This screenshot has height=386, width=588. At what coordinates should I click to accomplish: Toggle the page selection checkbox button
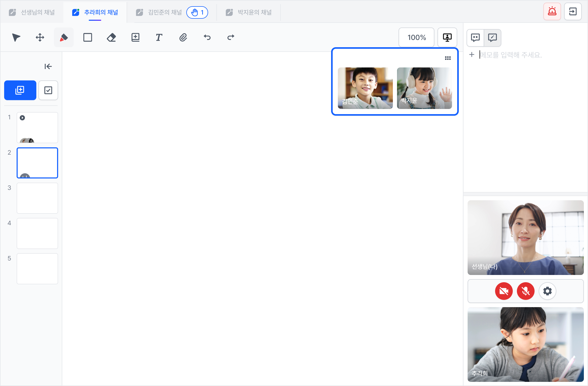[x=48, y=90]
